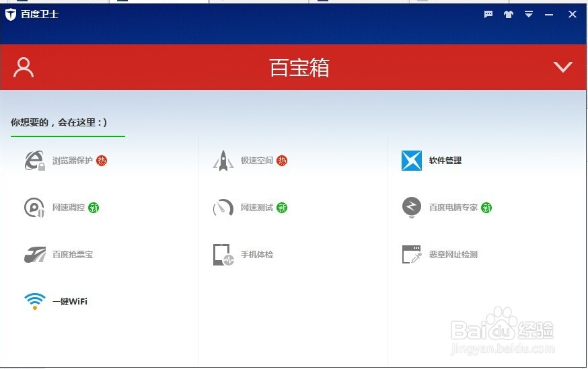The width and height of the screenshot is (588, 369).
Task: Open the main menu triangle icon
Action: (x=529, y=14)
